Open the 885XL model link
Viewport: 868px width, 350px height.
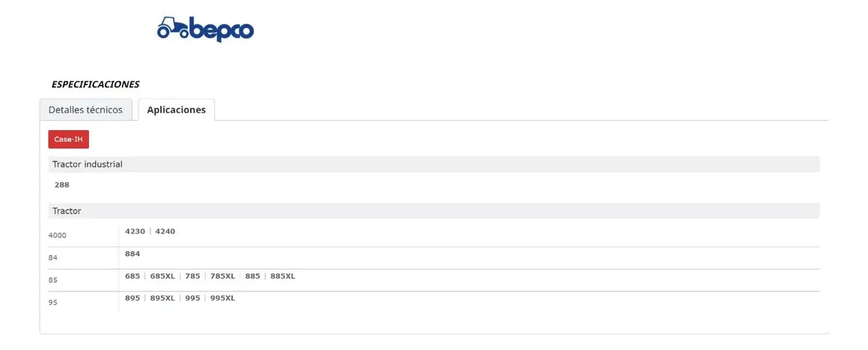[283, 276]
